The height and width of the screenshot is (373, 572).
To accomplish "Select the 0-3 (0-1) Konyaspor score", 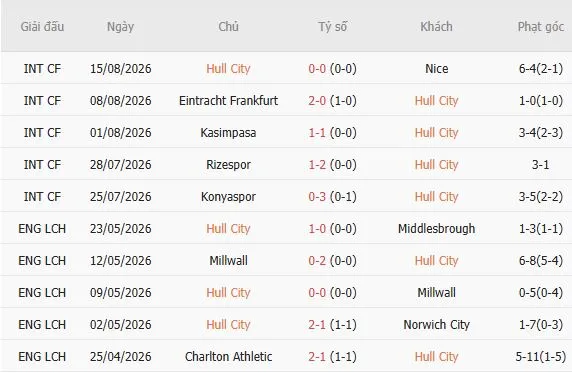I will click(332, 197).
